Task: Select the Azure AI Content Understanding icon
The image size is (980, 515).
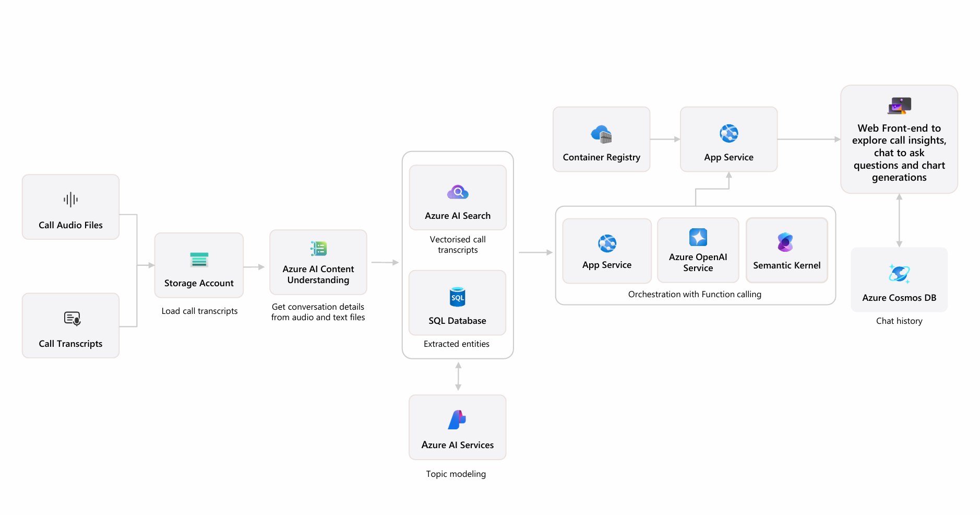Action: [x=318, y=249]
